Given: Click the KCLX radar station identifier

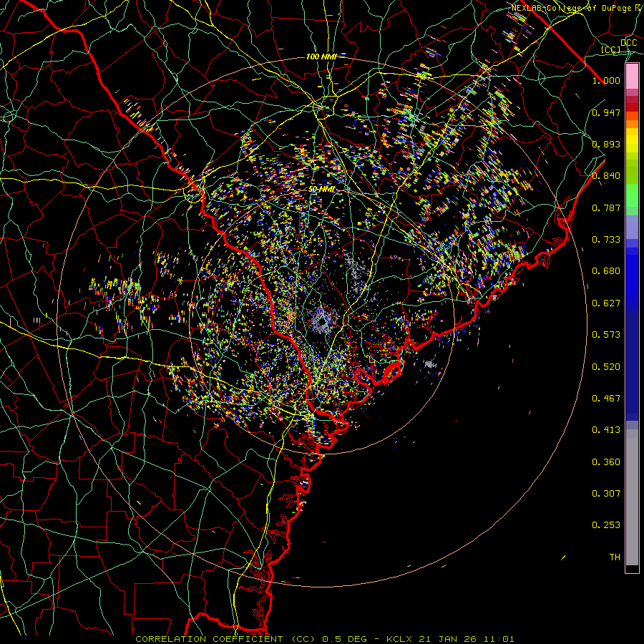Looking at the screenshot, I should [400, 639].
